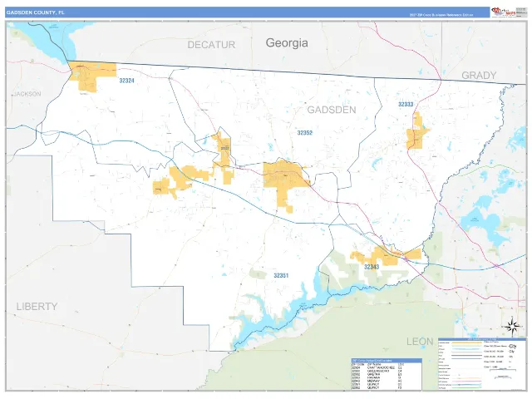
Task: Click the 'DECATUR' county label
Action: [x=211, y=45]
